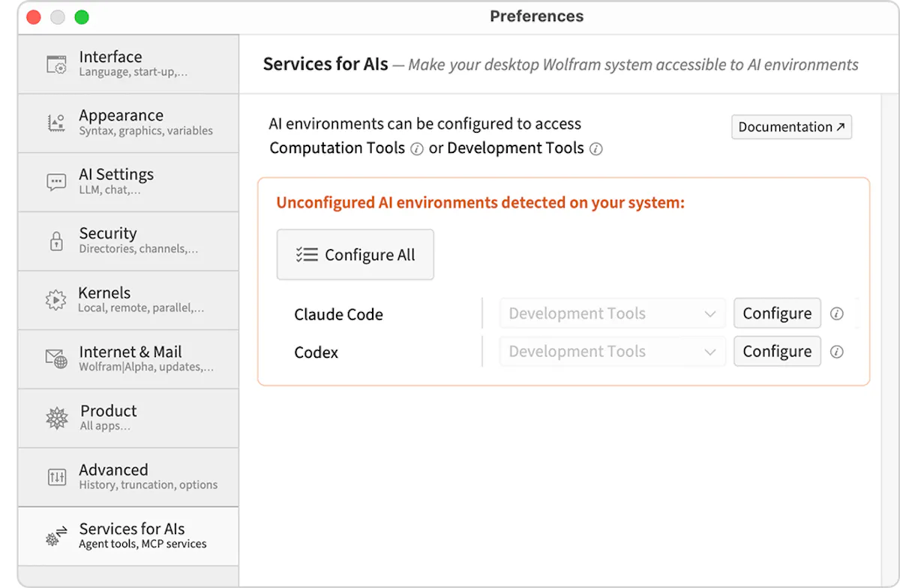Click info icon in Claude Code row
Viewport: 900px width, 588px height.
837,313
